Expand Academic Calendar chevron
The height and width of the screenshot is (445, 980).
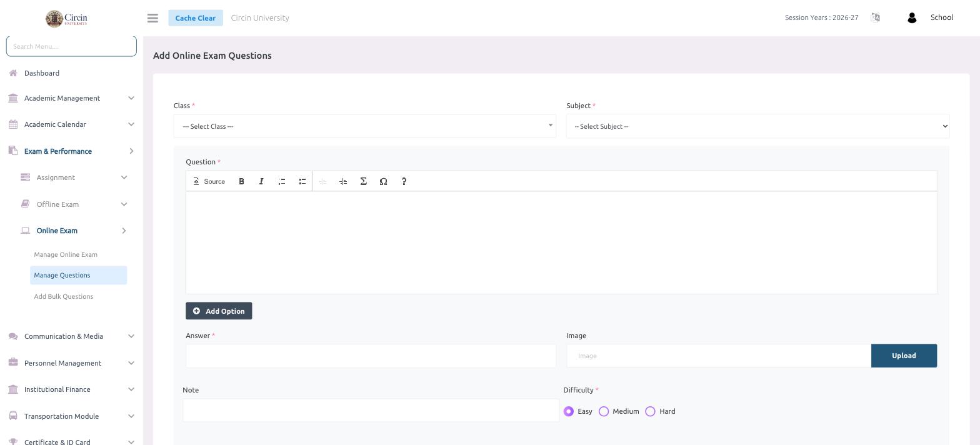131,124
